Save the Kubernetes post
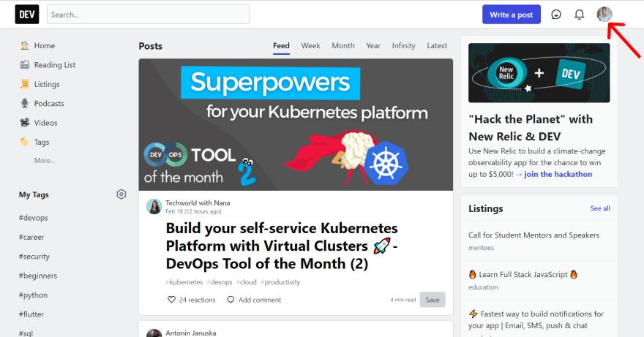 pos(433,300)
